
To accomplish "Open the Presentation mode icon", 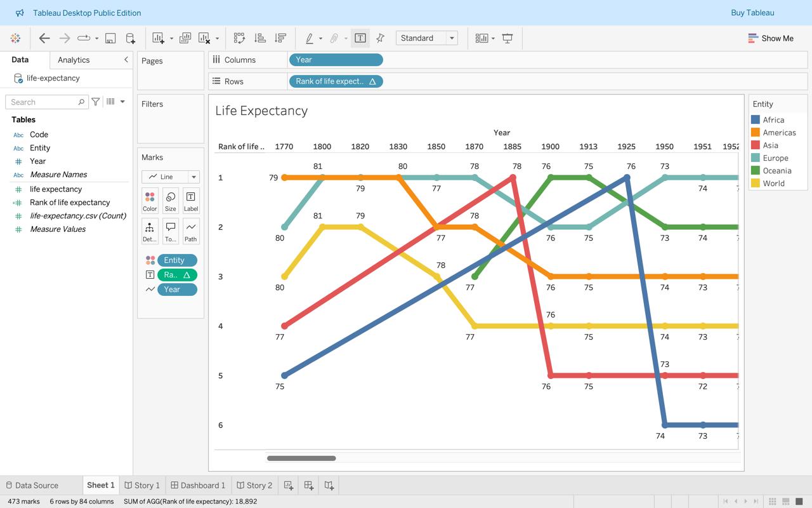I will click(x=507, y=38).
